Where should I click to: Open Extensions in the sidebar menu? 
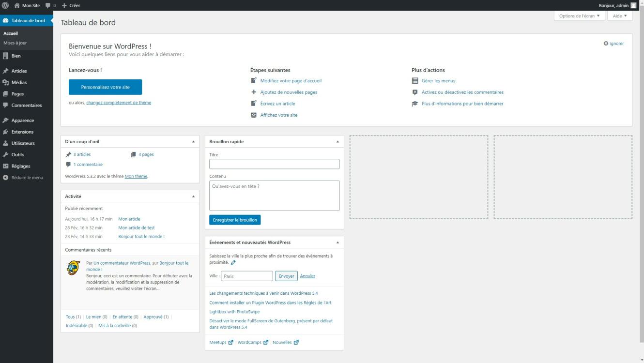(22, 132)
